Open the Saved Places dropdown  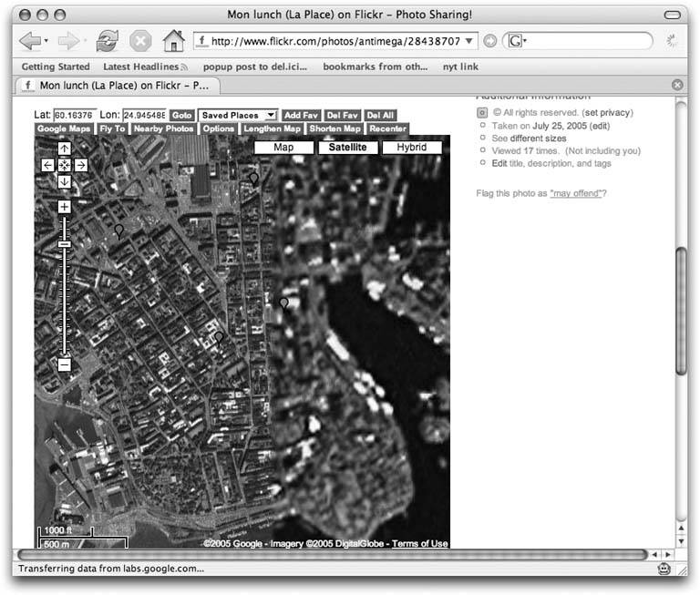[238, 116]
